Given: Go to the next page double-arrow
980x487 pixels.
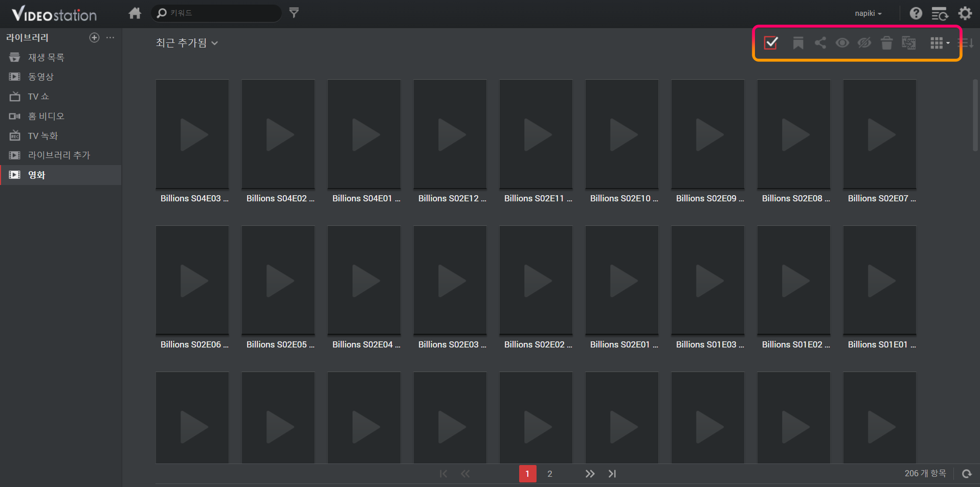Looking at the screenshot, I should [x=590, y=474].
